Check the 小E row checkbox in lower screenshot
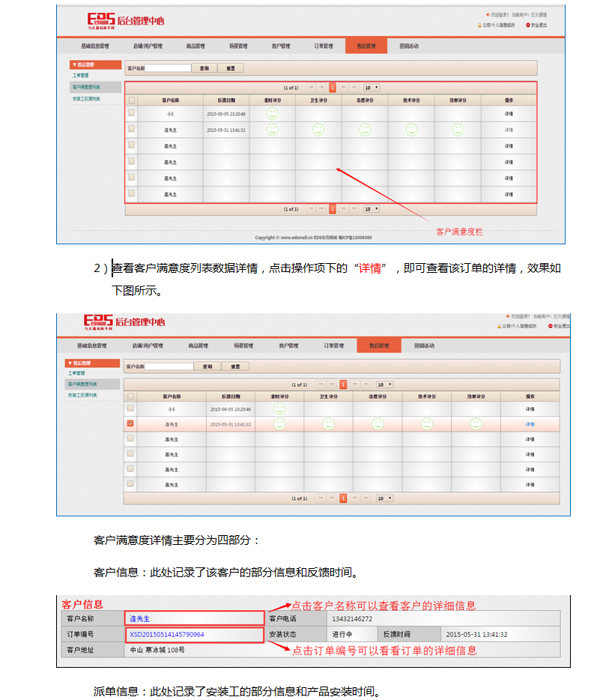 pos(130,408)
